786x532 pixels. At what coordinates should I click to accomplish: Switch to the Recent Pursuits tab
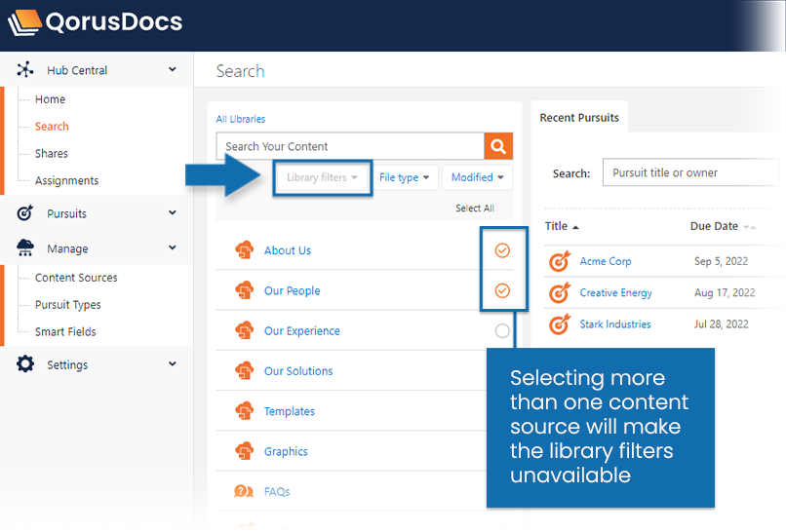[x=579, y=117]
